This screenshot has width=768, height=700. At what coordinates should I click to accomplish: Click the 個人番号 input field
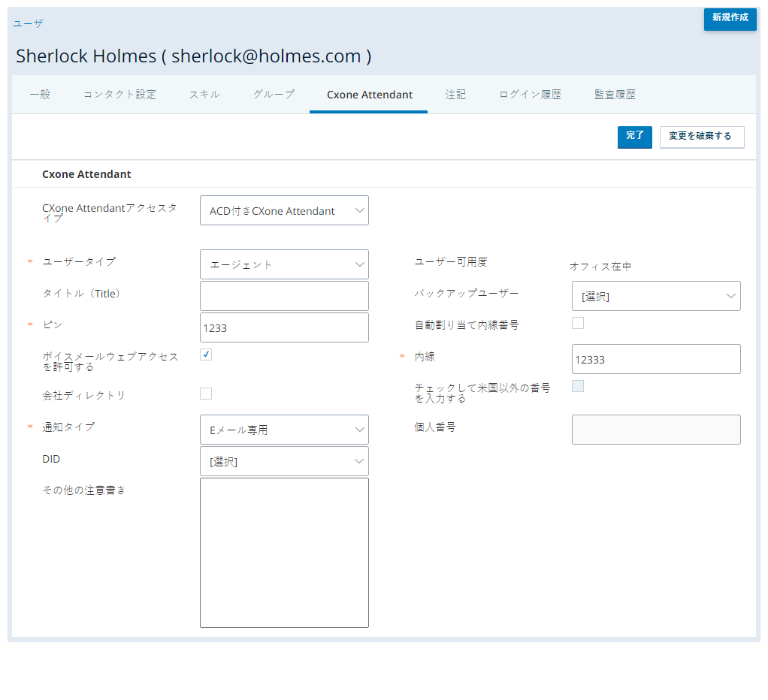[x=656, y=430]
